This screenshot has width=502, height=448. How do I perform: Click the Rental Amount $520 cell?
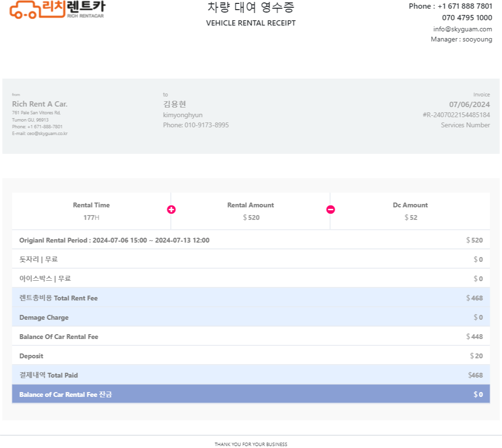(251, 211)
